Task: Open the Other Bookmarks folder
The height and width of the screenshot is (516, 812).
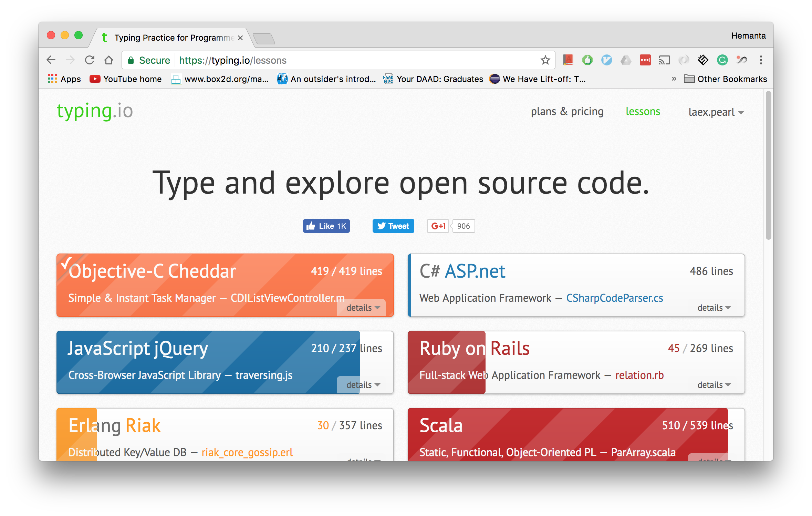Action: 725,79
